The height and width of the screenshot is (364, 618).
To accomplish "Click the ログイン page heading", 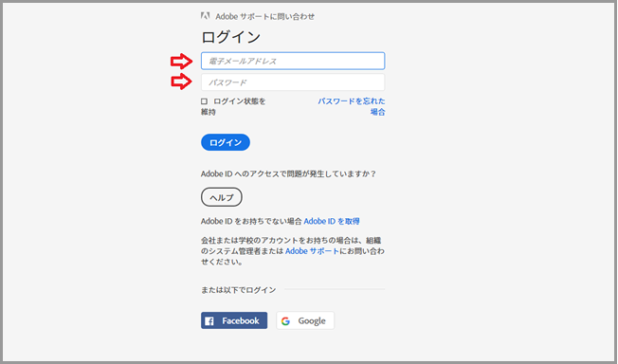I will coord(231,37).
